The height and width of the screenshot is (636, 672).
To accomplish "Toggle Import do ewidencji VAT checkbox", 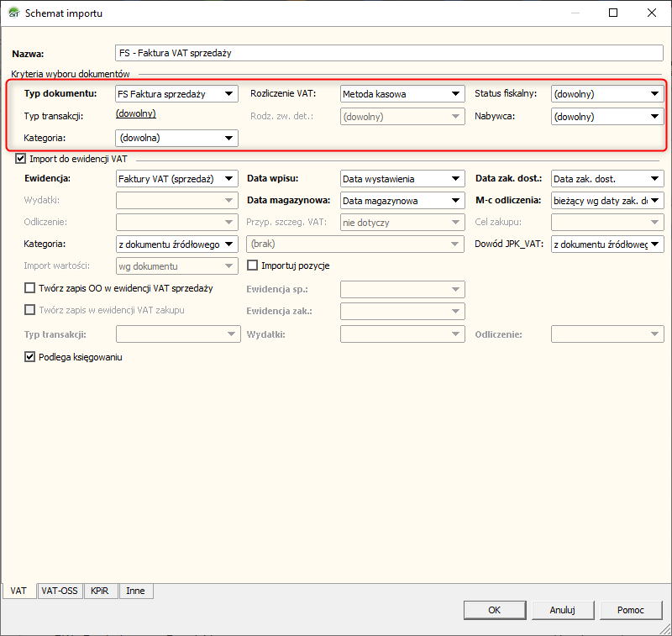I will coord(21,158).
